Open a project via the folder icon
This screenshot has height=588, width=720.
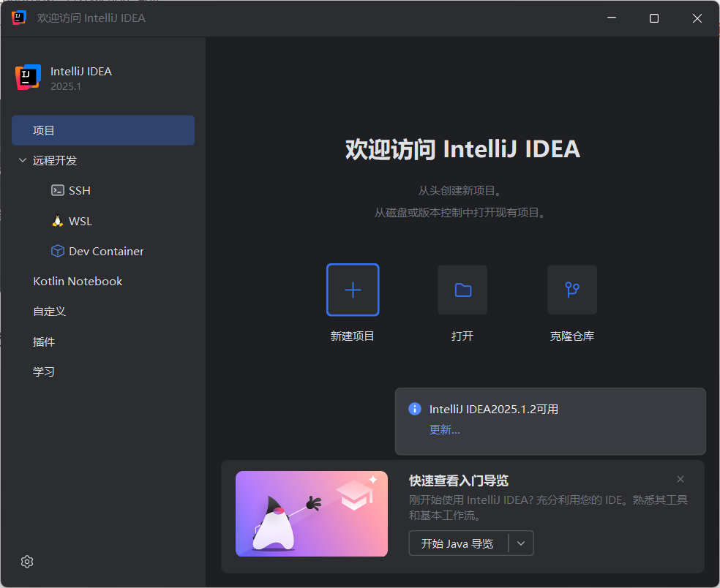point(462,290)
